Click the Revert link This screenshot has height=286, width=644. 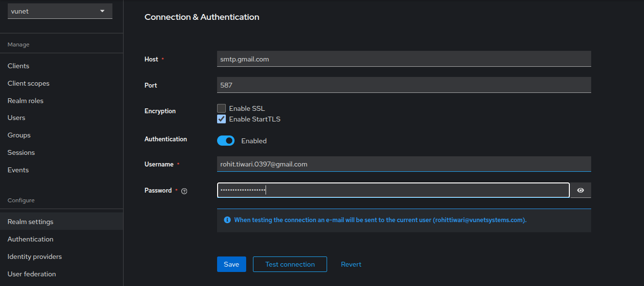pos(351,264)
